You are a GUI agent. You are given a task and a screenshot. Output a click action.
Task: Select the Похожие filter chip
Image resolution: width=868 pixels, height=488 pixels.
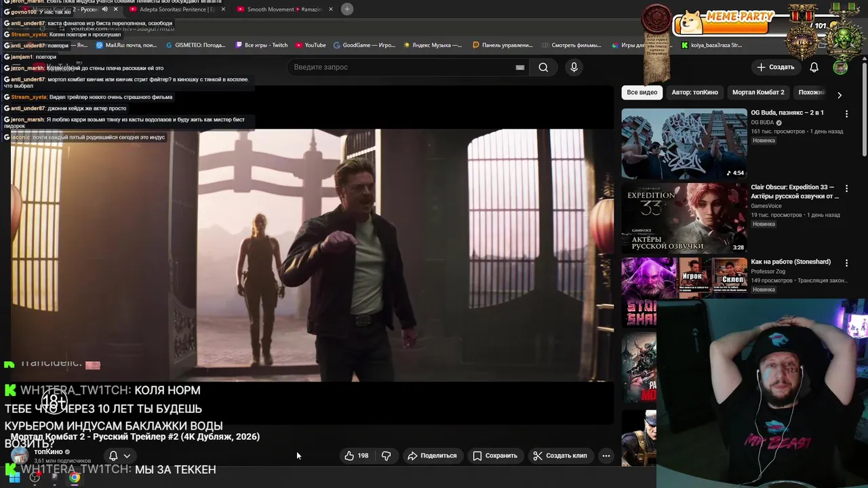[x=811, y=92]
